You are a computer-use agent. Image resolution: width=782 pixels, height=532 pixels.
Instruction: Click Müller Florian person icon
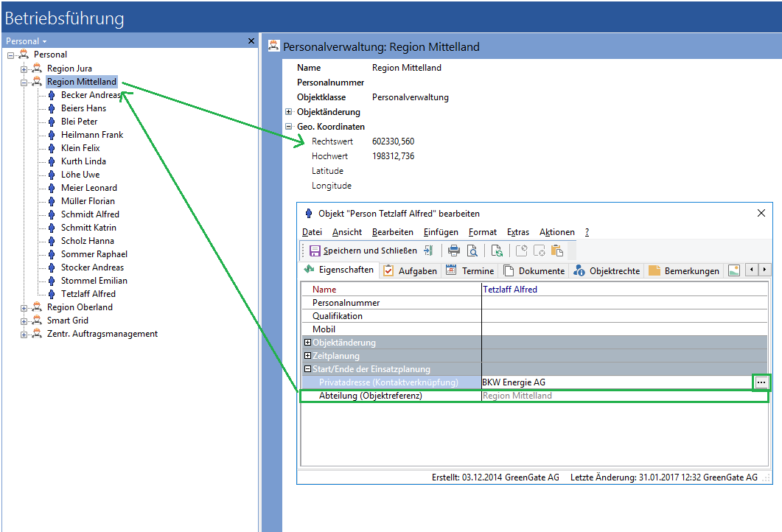(x=52, y=201)
